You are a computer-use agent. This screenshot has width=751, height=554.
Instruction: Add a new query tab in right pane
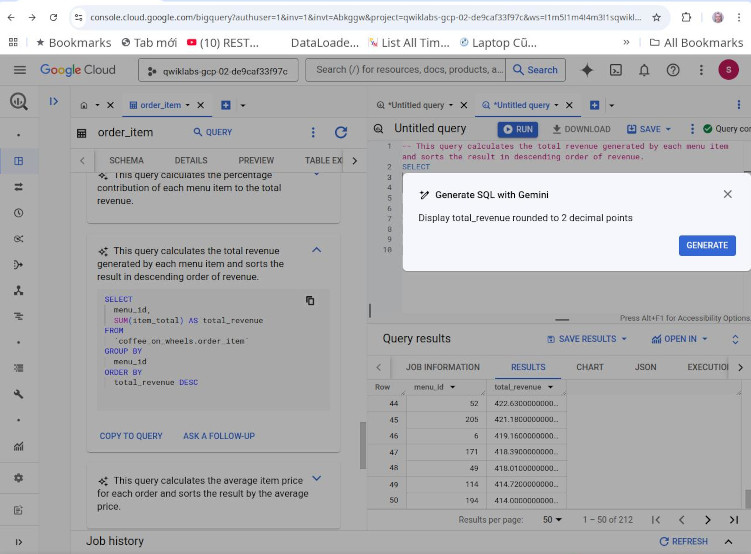click(x=594, y=105)
